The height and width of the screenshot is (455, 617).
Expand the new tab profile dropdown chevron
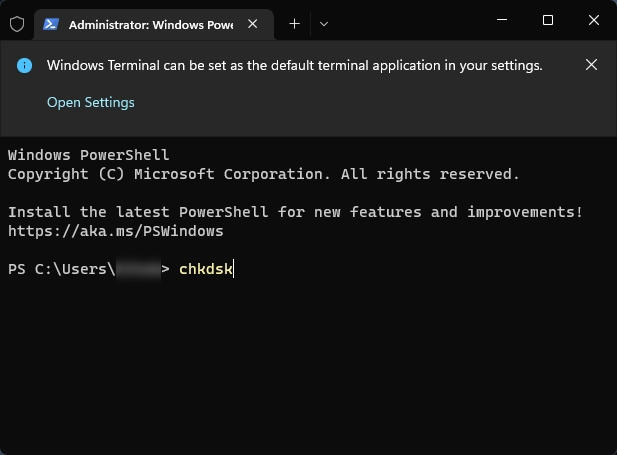pos(323,23)
